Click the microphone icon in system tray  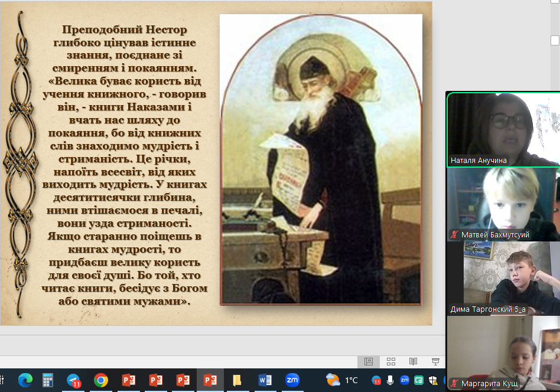(390, 380)
